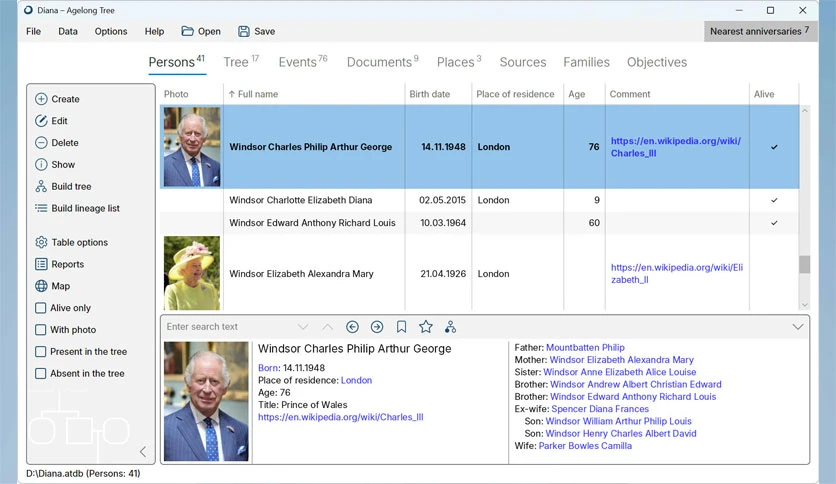This screenshot has width=836, height=484.
Task: Click the Enter search text field
Action: point(229,327)
